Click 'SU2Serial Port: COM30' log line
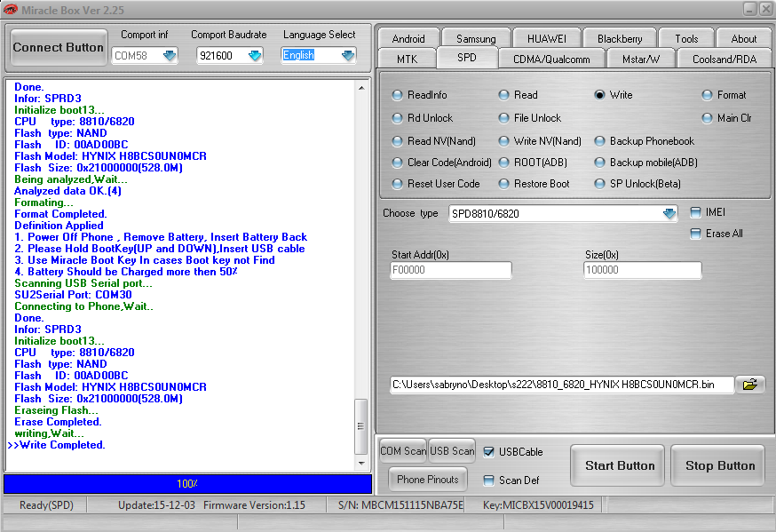This screenshot has height=532, width=776. pos(73,295)
